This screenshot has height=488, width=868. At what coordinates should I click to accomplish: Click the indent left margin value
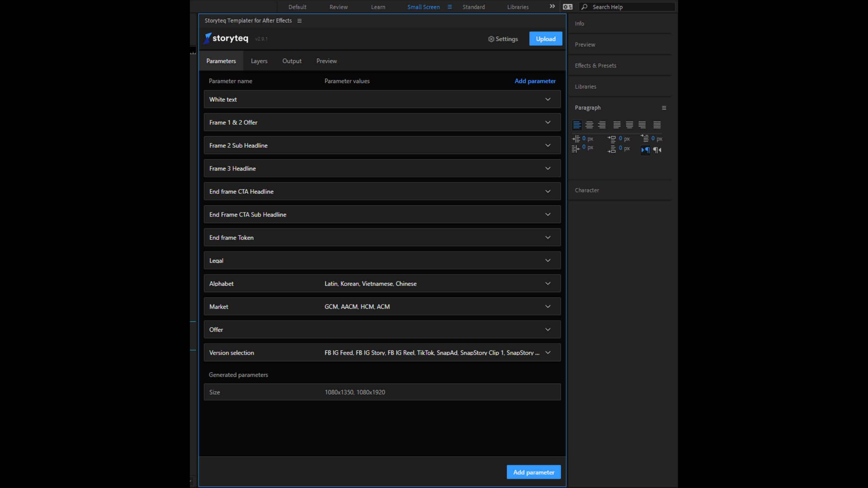click(x=584, y=138)
